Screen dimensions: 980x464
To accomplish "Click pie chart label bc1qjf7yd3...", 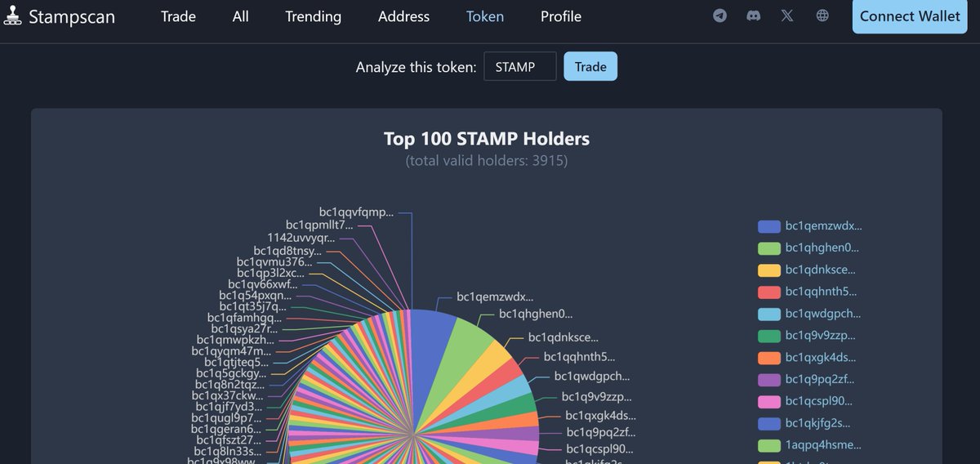I will 229,407.
